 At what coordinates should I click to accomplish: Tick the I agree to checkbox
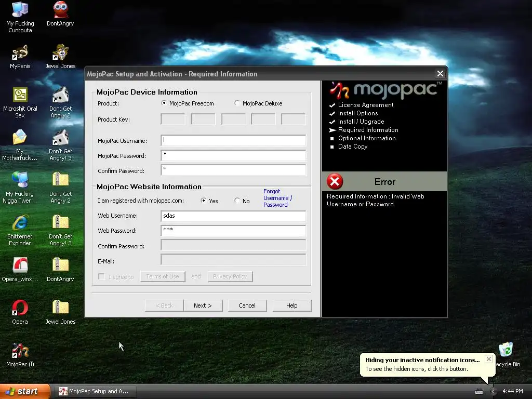(101, 276)
